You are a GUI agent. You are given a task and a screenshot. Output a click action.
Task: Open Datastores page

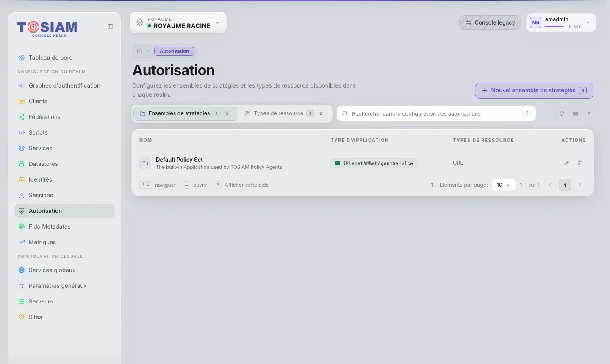pyautogui.click(x=64, y=164)
